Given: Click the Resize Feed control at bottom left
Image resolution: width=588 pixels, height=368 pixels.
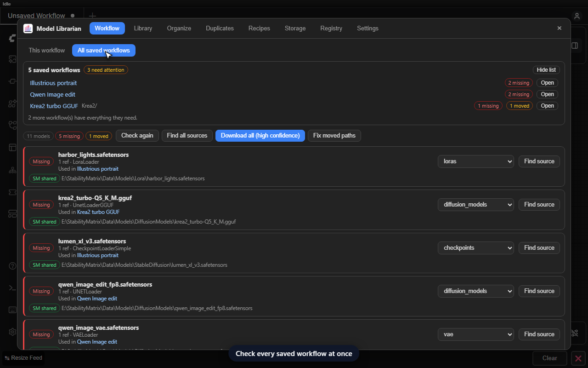Looking at the screenshot, I should [23, 358].
